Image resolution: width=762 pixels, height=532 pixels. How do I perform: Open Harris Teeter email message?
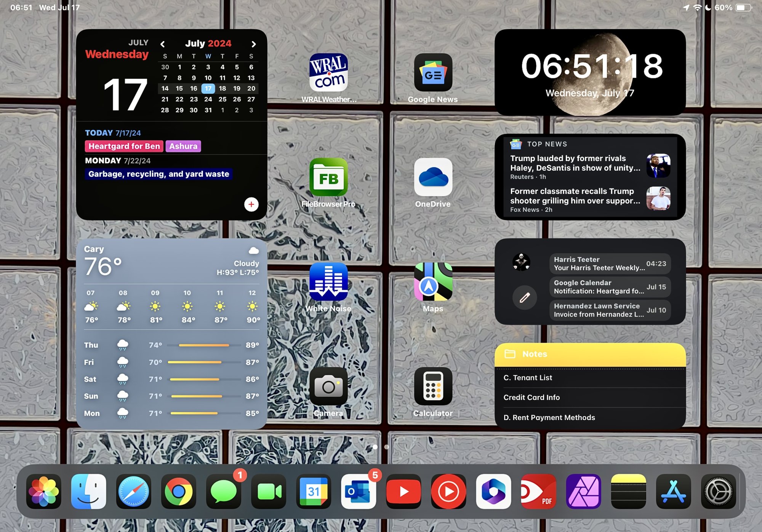click(610, 264)
